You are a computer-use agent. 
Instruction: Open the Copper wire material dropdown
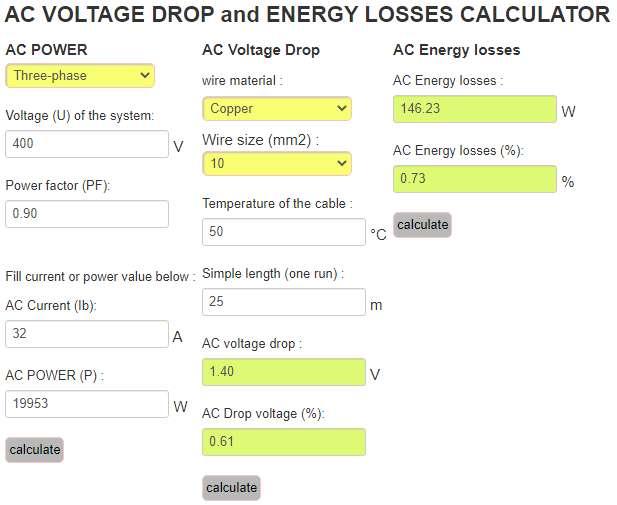pyautogui.click(x=277, y=109)
